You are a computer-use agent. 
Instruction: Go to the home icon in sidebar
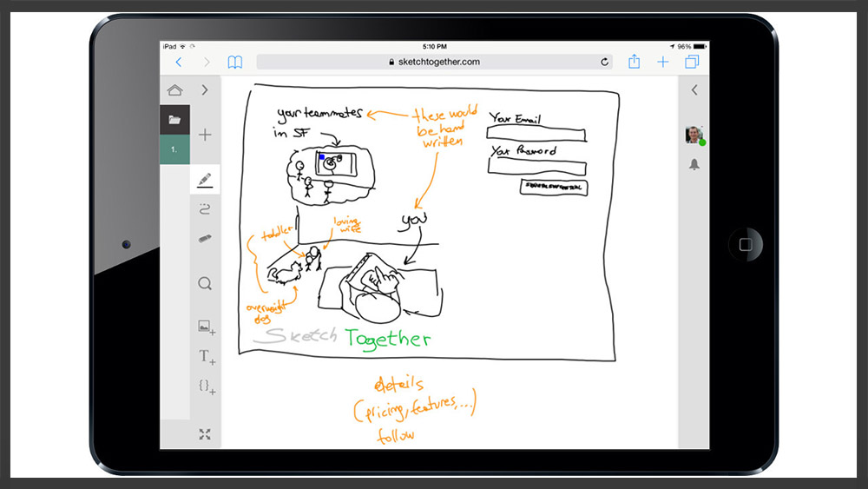tap(174, 89)
